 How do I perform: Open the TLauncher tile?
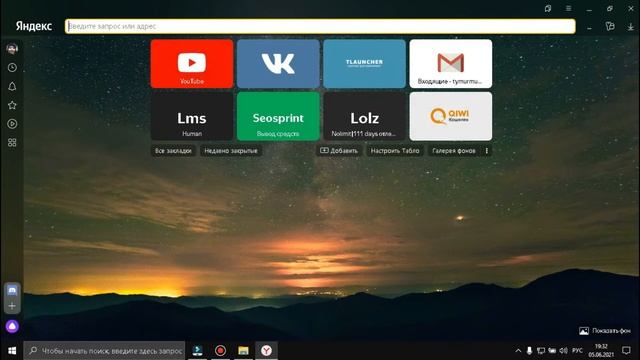(x=364, y=64)
